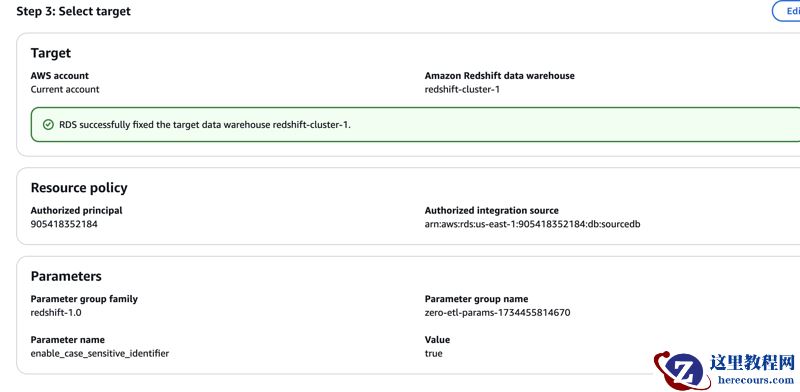Select the principal ID 905418352184

coord(64,224)
